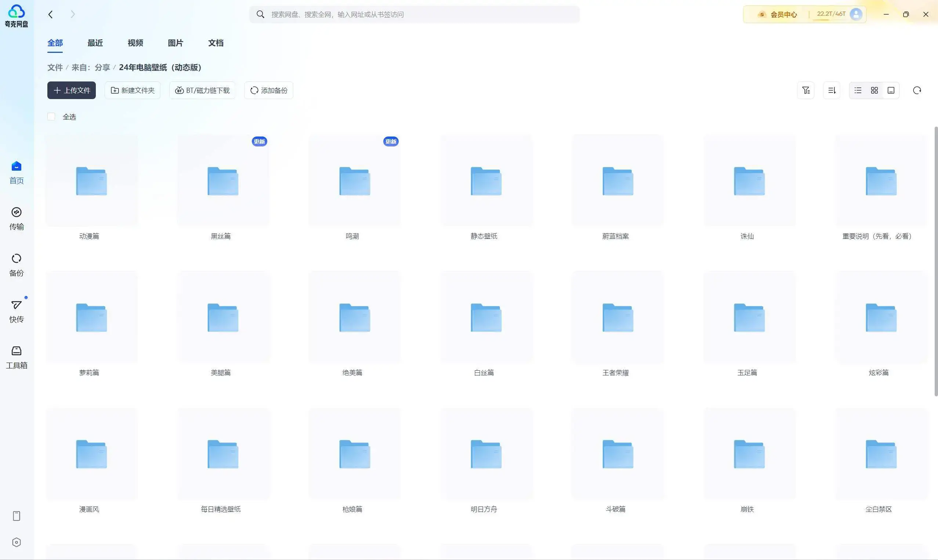Click the 上传文件 upload button

tap(72, 91)
